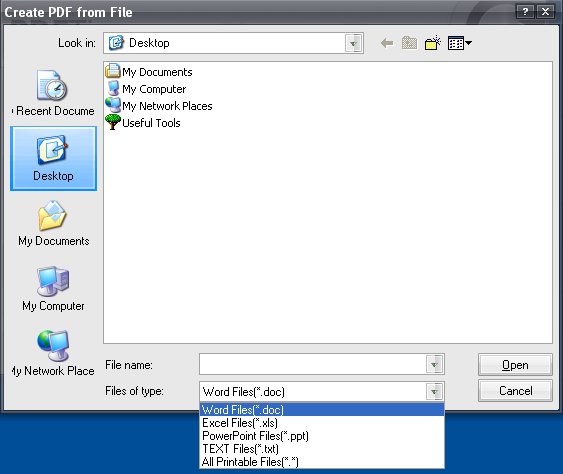Select My Documents folder icon in file list

click(113, 71)
